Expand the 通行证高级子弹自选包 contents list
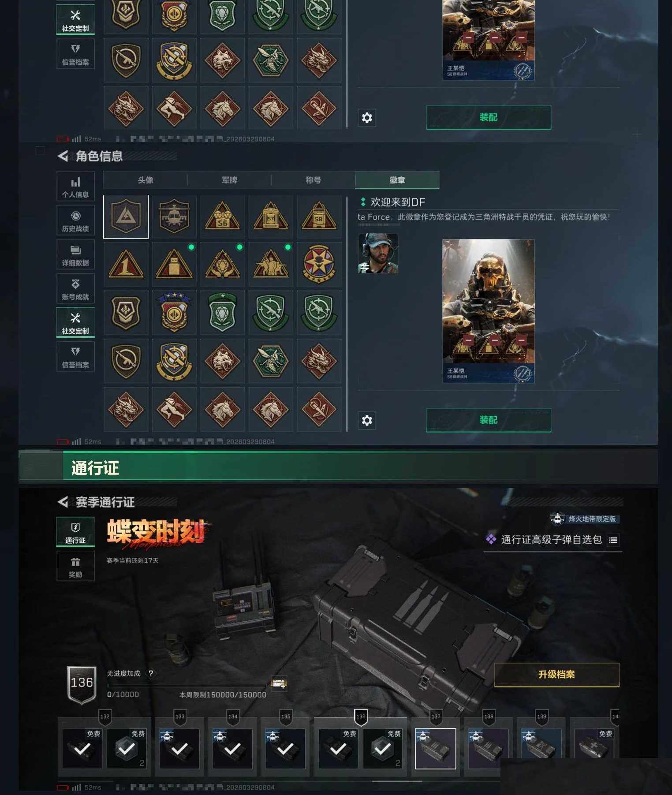This screenshot has height=795, width=672. coord(613,540)
